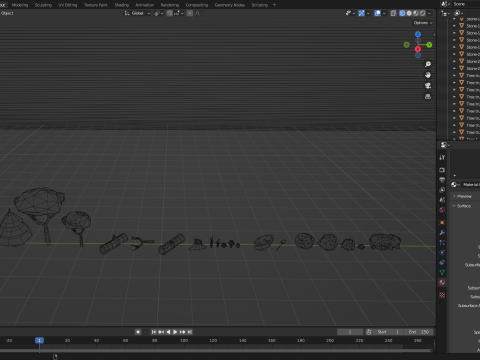
Task: Open the Output properties tab
Action: [442, 180]
